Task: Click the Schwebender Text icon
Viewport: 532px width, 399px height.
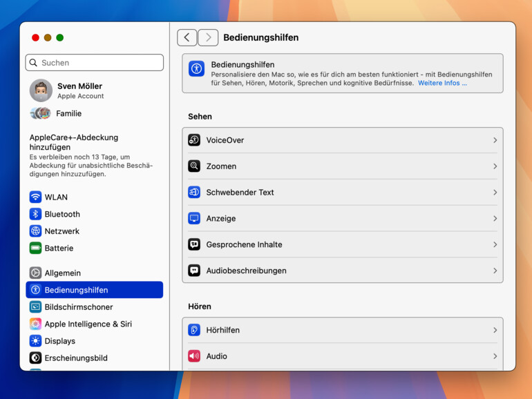Action: pyautogui.click(x=194, y=193)
